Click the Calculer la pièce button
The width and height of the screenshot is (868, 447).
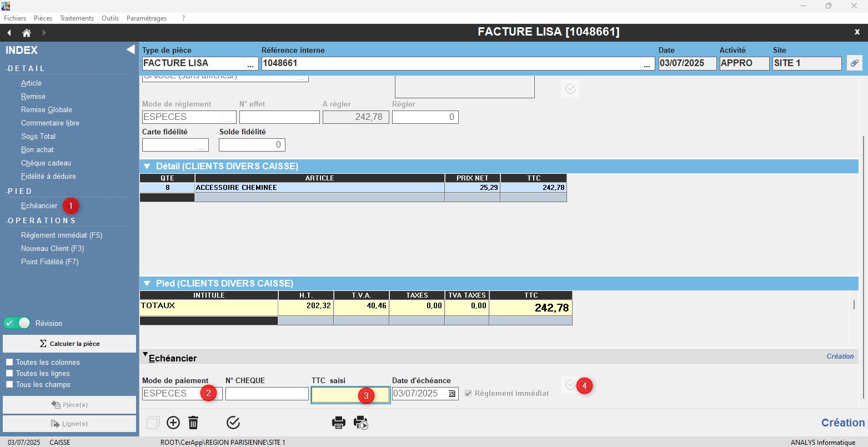(x=69, y=344)
